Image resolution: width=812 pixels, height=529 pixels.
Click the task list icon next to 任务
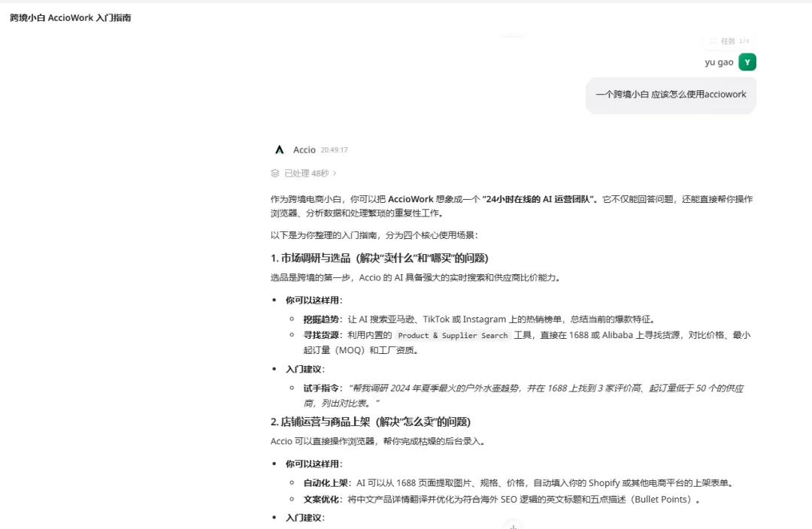click(714, 41)
